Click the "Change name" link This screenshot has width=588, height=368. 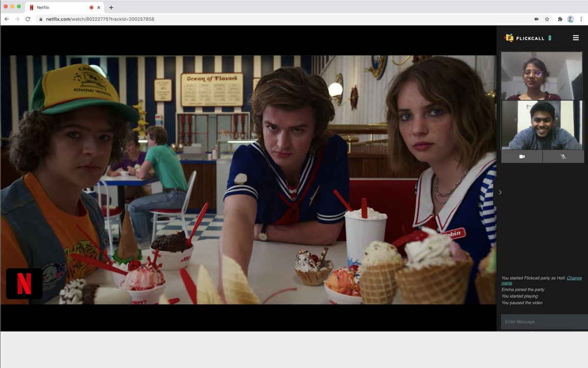[574, 278]
